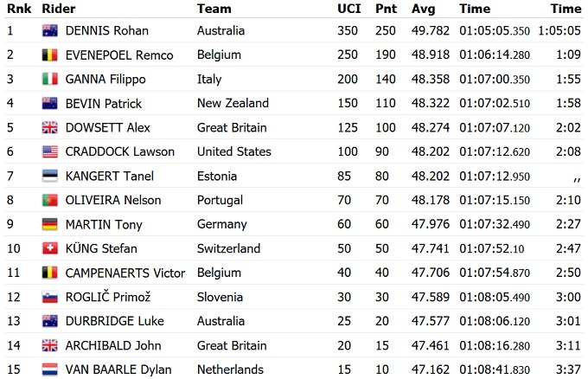Open the New Zealand team link

point(233,103)
